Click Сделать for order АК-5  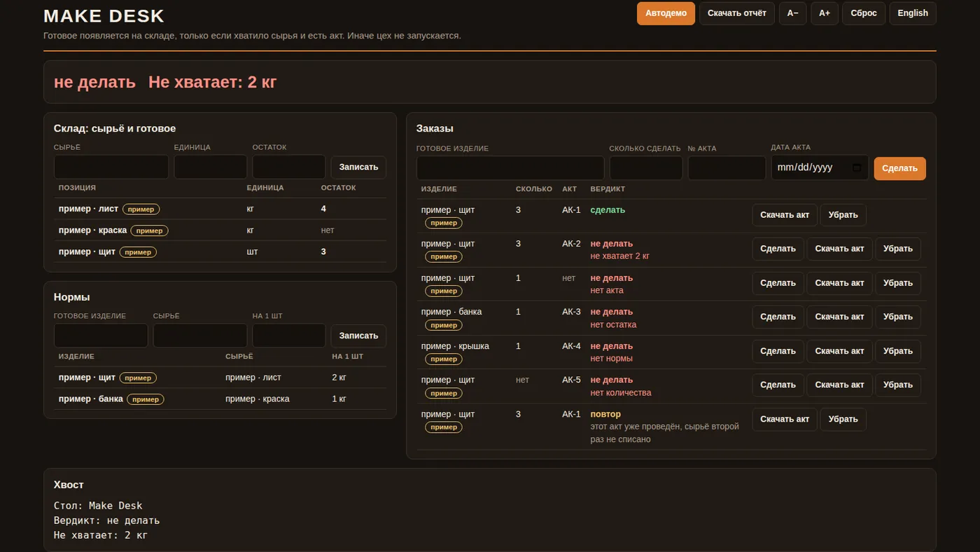[778, 385]
